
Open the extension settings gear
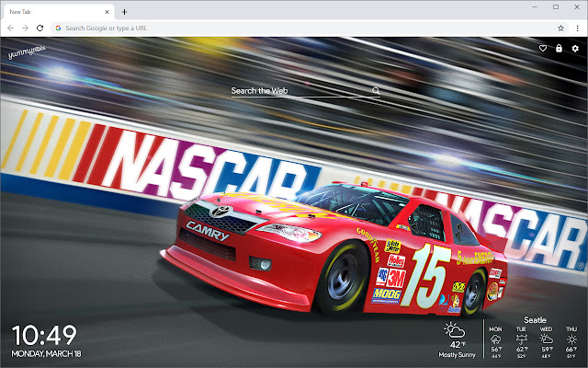point(575,49)
